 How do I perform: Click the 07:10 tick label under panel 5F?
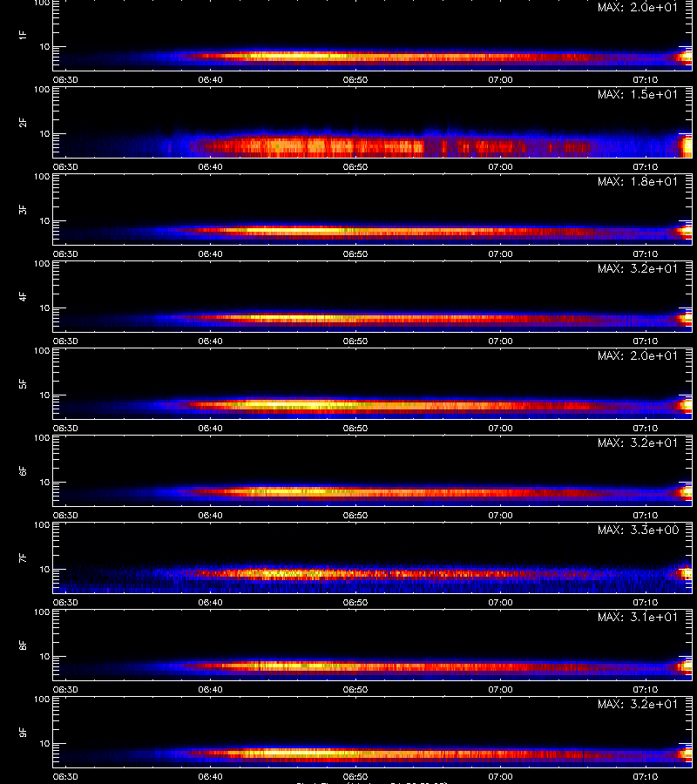pos(646,428)
